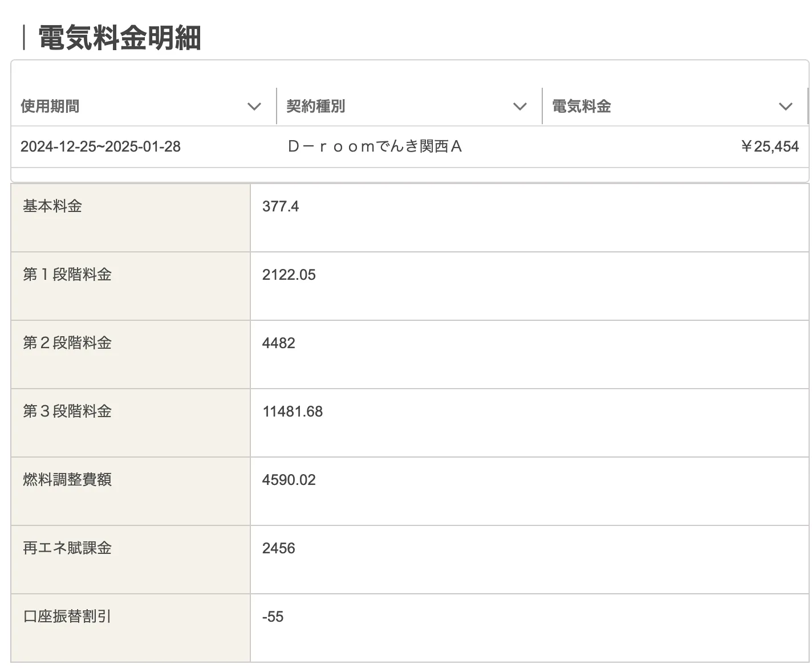Click the 基本料金 row label
The image size is (812, 669).
pos(52,206)
